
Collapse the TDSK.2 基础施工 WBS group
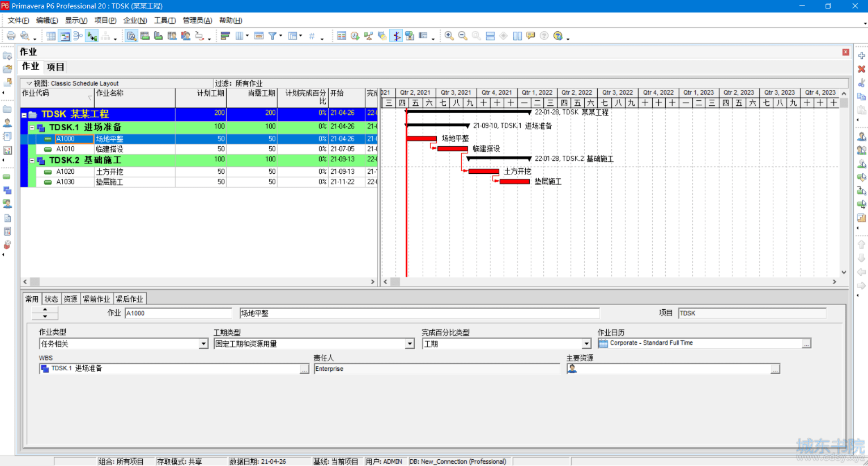(32, 161)
